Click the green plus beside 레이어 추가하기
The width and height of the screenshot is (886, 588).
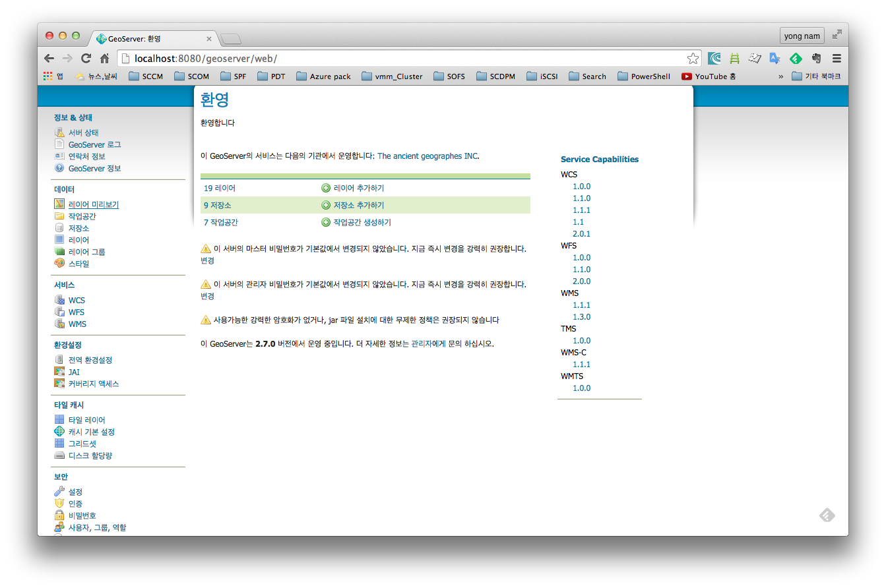[x=326, y=188]
